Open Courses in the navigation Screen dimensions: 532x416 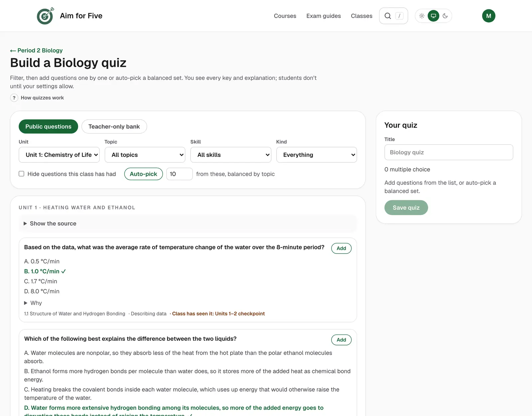(285, 16)
